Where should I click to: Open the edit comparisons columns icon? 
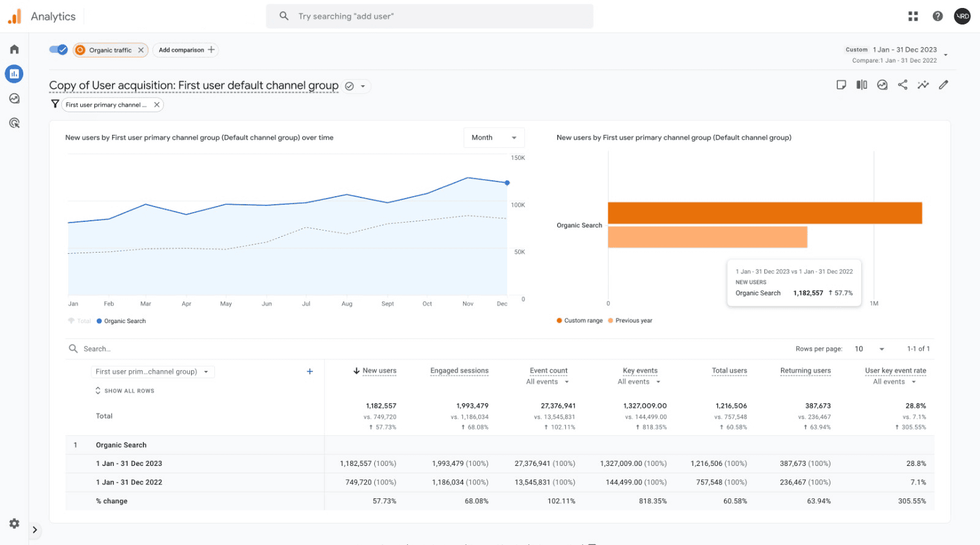click(862, 85)
